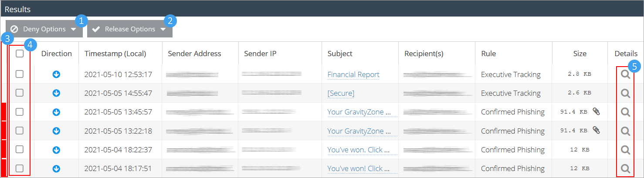View details of 13:45:57 Confirmed Phishing email
This screenshot has width=644, height=178.
click(x=625, y=112)
